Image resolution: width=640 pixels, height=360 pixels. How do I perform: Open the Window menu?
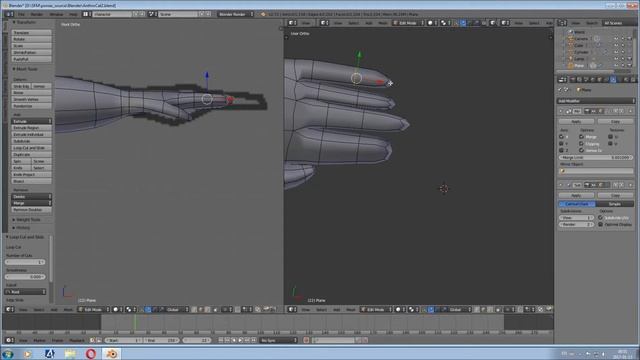56,14
